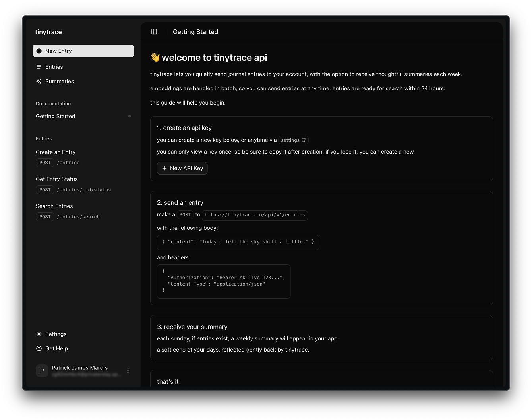Open Get Entry Status docs
Image resolution: width=532 pixels, height=420 pixels.
(x=57, y=179)
